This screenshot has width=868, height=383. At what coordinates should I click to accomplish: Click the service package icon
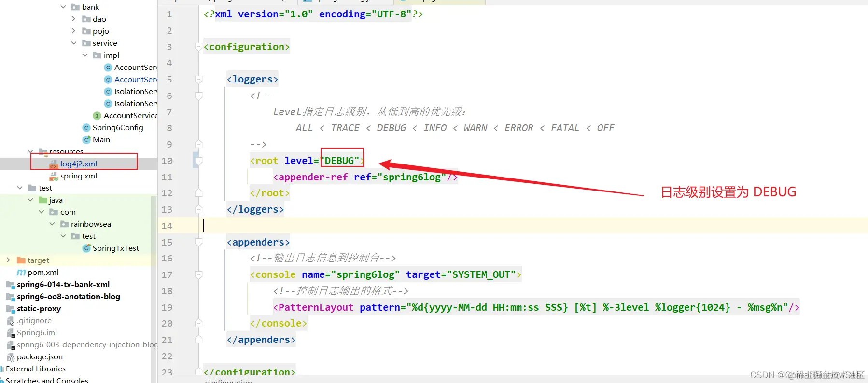(86, 43)
